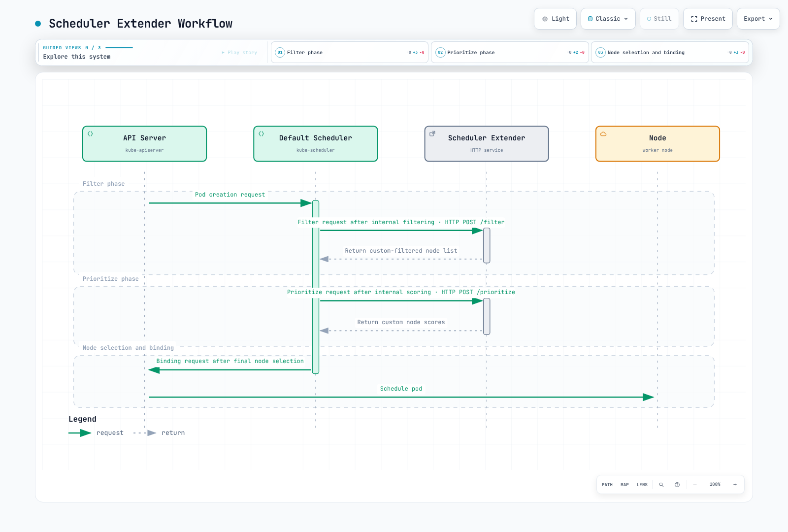
Task: Select the API Server node
Action: (144, 144)
